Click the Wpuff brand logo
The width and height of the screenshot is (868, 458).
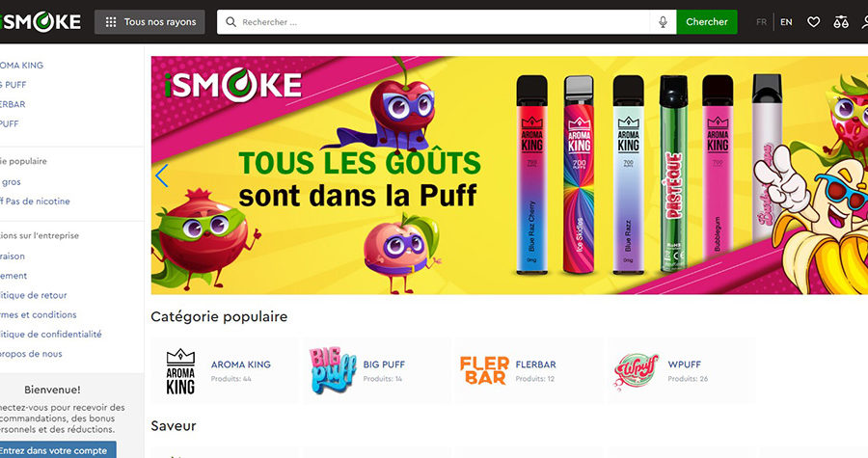point(637,371)
